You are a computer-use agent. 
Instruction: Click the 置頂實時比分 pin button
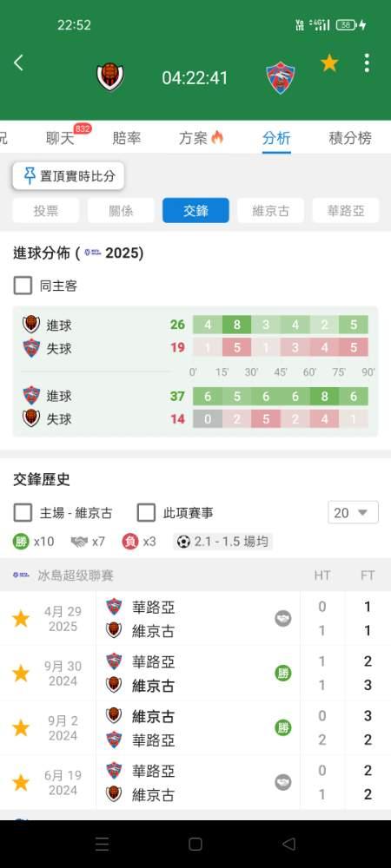69,176
